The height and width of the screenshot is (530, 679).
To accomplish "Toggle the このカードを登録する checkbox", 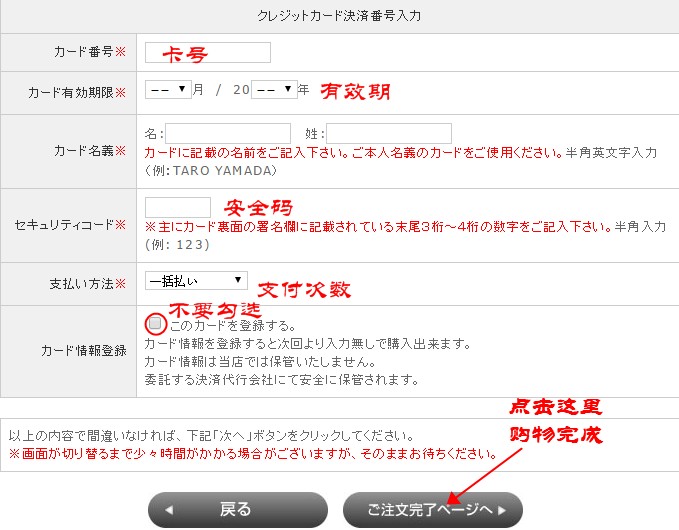I will click(x=155, y=324).
